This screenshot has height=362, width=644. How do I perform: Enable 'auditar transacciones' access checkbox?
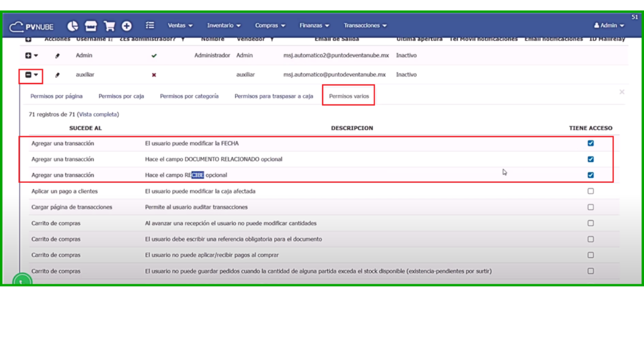click(x=591, y=207)
